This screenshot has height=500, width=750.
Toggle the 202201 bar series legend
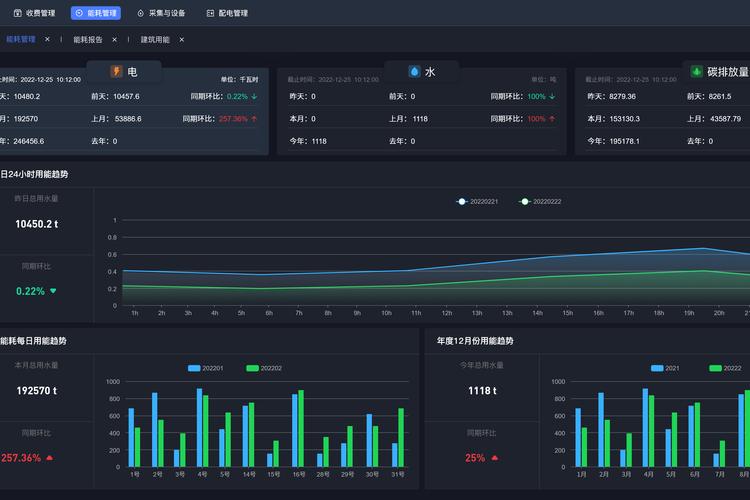(206, 368)
